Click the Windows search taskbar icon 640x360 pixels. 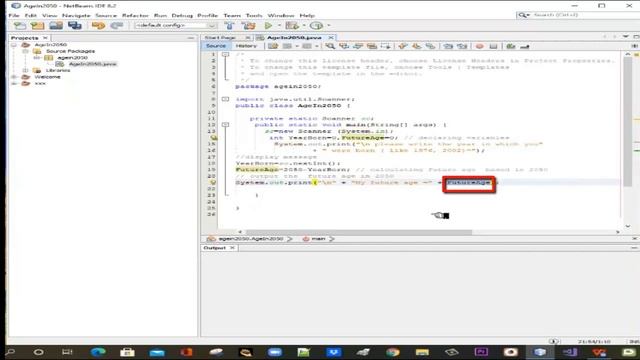[11, 352]
